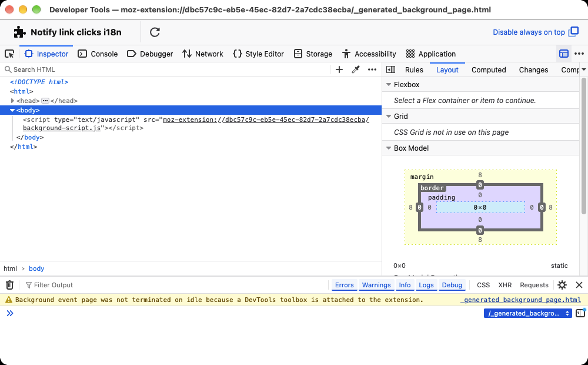Click the right border value 0

click(542, 207)
